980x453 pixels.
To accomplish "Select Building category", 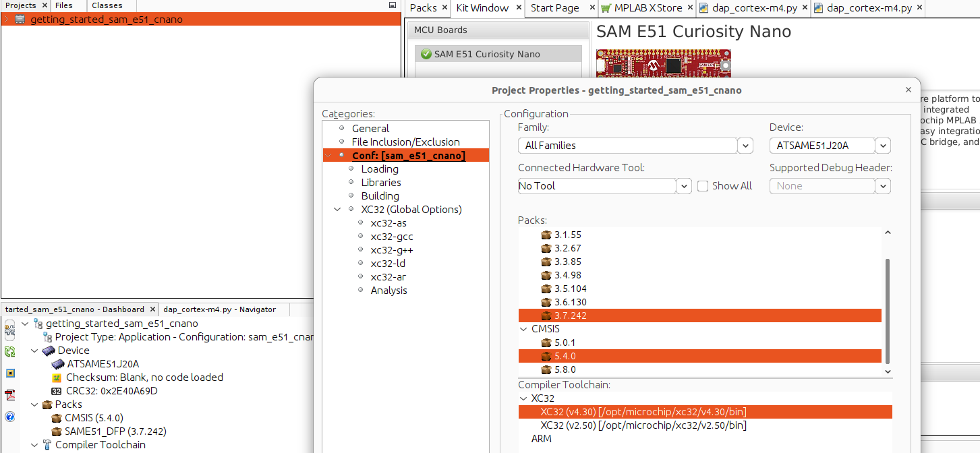I will 380,196.
